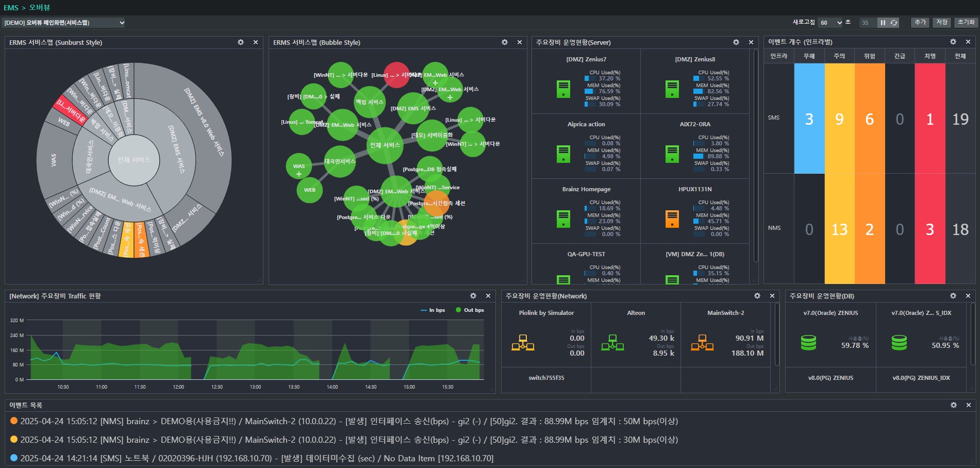This screenshot has height=468, width=980.
Task: Toggle the In bps legend series
Action: click(x=433, y=310)
